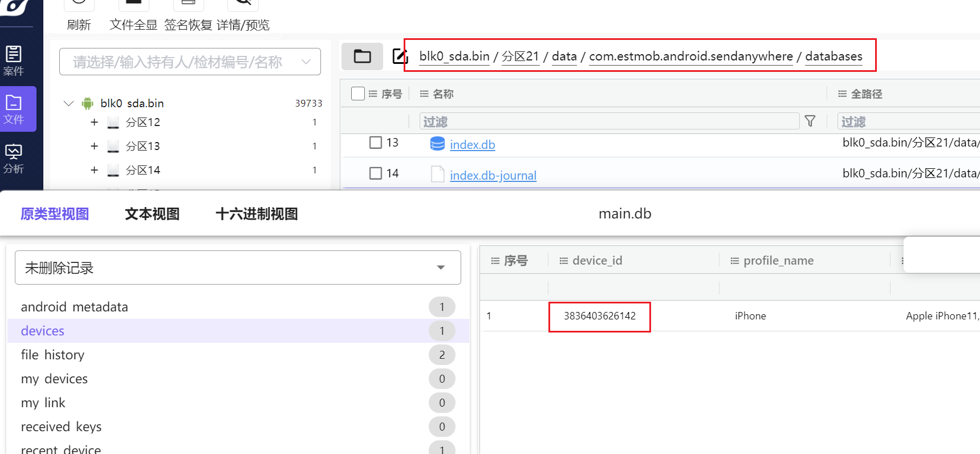Click the Android icon next to blk0_sda.bin
The width and height of the screenshot is (980, 454).
(x=87, y=103)
